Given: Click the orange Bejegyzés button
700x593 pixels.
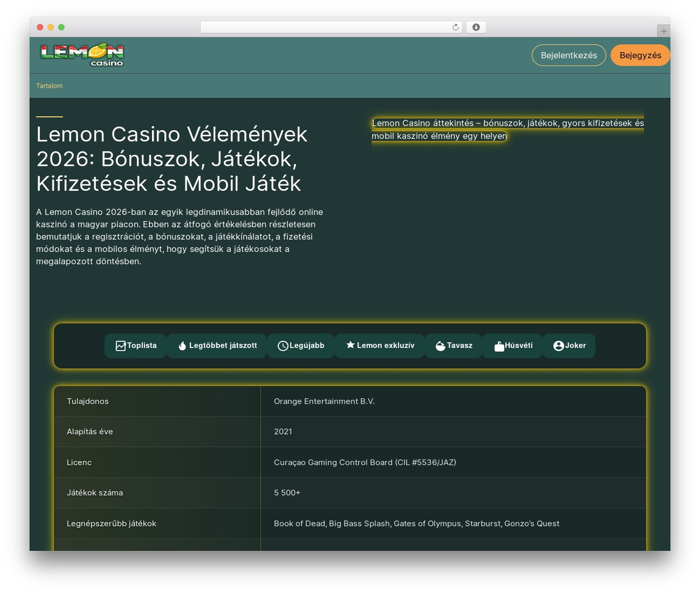Looking at the screenshot, I should tap(640, 55).
